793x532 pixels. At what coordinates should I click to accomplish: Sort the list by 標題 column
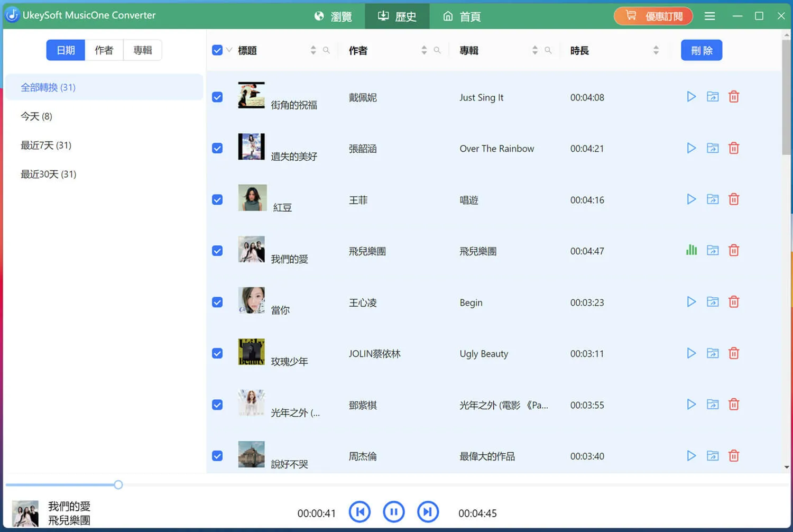click(x=313, y=50)
